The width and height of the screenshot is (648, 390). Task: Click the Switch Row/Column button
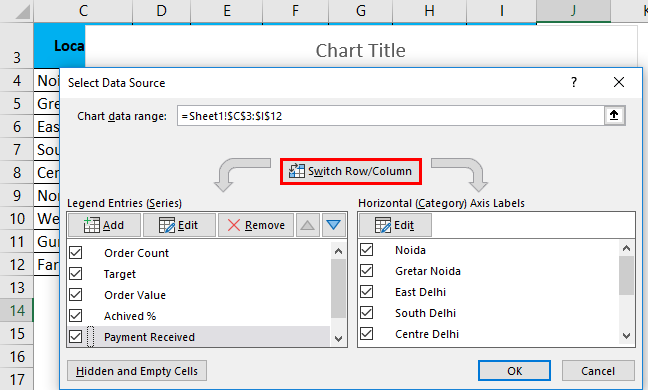tap(351, 171)
